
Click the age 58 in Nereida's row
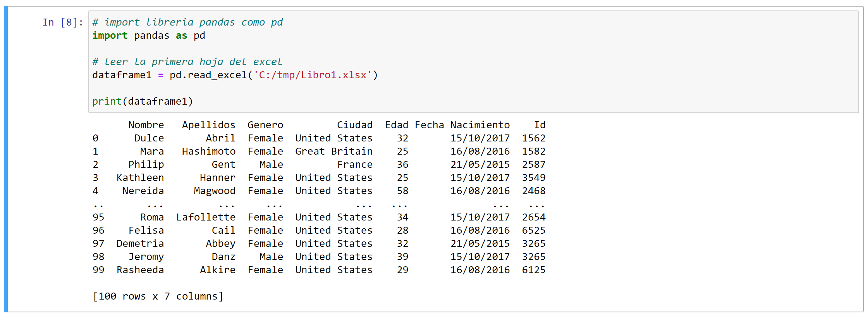click(x=403, y=191)
